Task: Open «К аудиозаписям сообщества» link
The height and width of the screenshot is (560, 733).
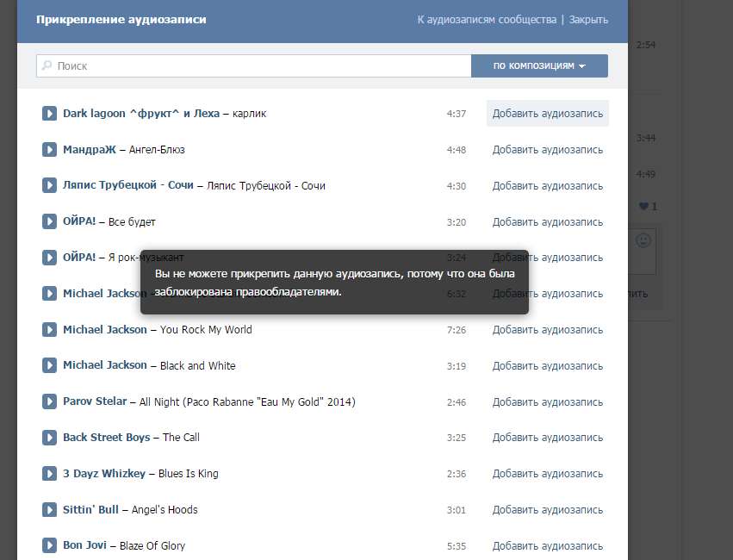Action: 487,19
